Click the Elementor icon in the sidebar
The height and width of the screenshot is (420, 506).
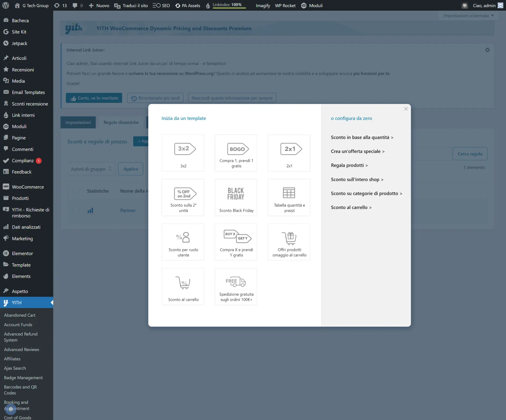(x=6, y=253)
